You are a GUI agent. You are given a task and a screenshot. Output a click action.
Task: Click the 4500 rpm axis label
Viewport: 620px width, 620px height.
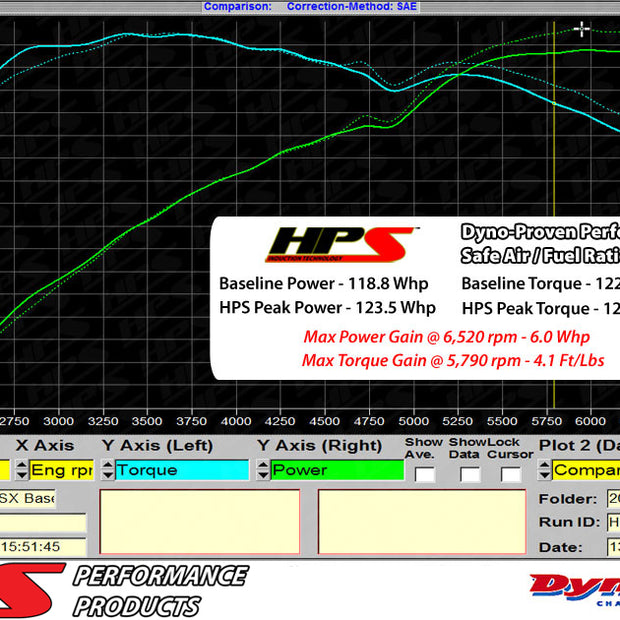[x=325, y=421]
